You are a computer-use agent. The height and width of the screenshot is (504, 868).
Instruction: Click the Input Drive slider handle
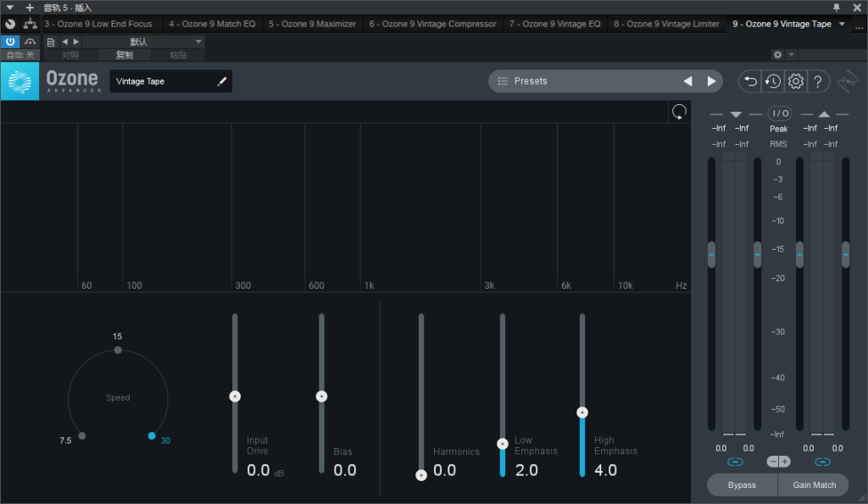[235, 396]
